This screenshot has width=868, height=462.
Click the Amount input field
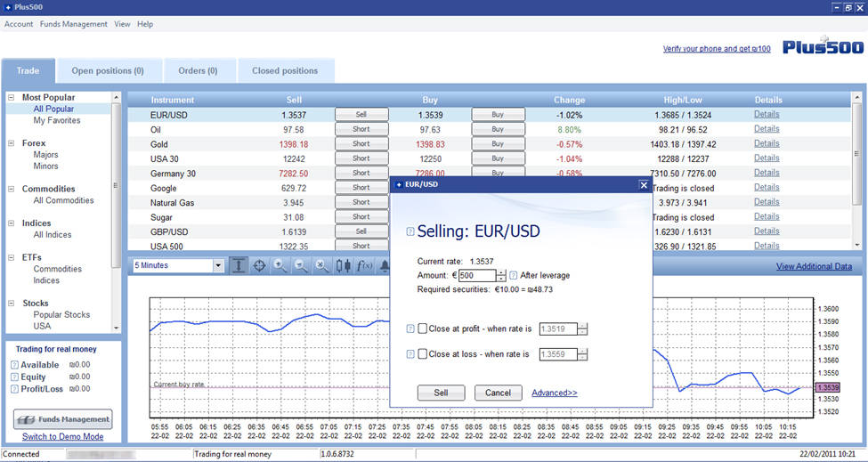476,276
